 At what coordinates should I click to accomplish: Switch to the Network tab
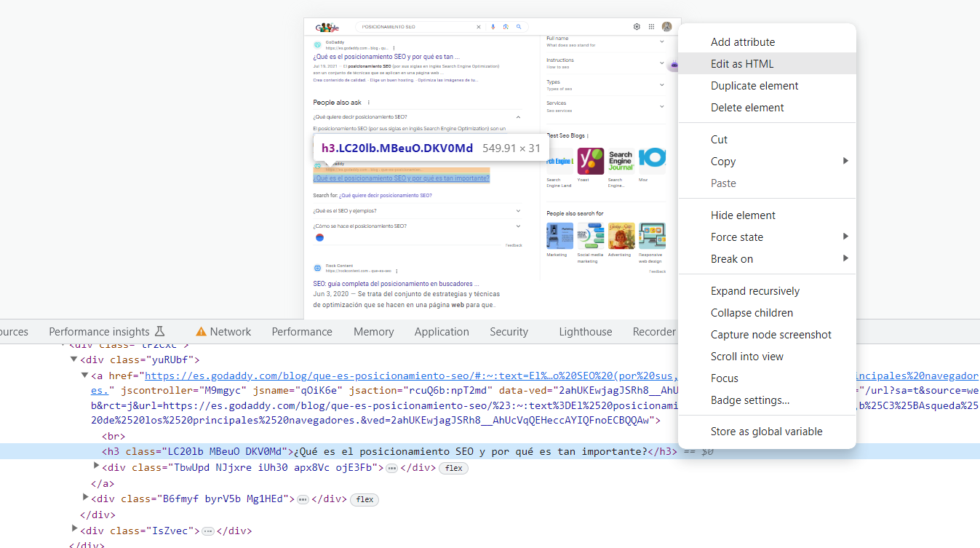coord(223,332)
